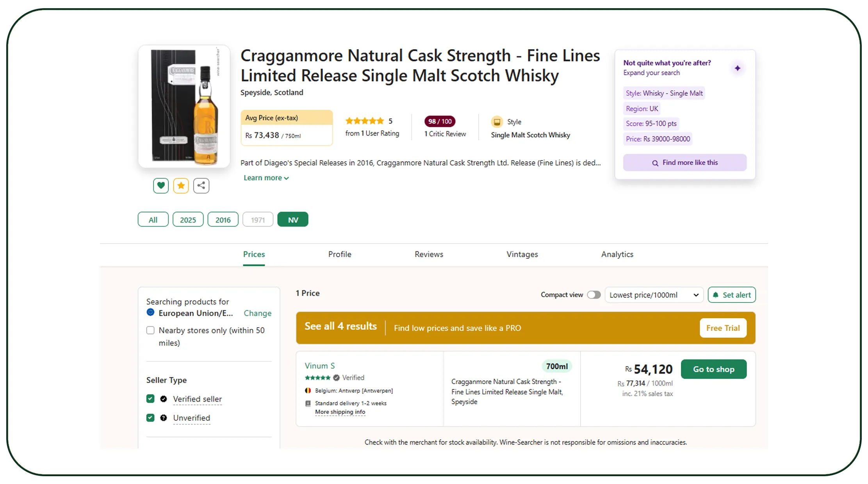
Task: Click the 700ml bottle size badge
Action: pos(557,366)
